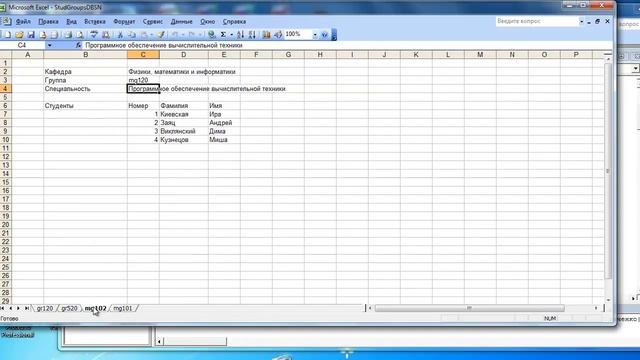Expand the Undo history dropdown arrow
Image resolution: width=640 pixels, height=360 pixels.
click(x=182, y=35)
